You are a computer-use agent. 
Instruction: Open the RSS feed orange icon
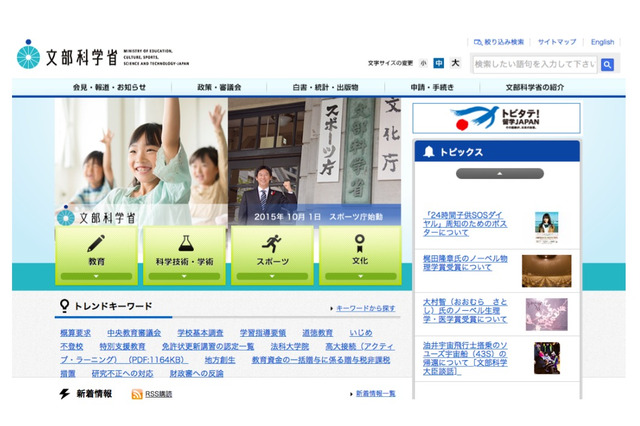point(137,394)
